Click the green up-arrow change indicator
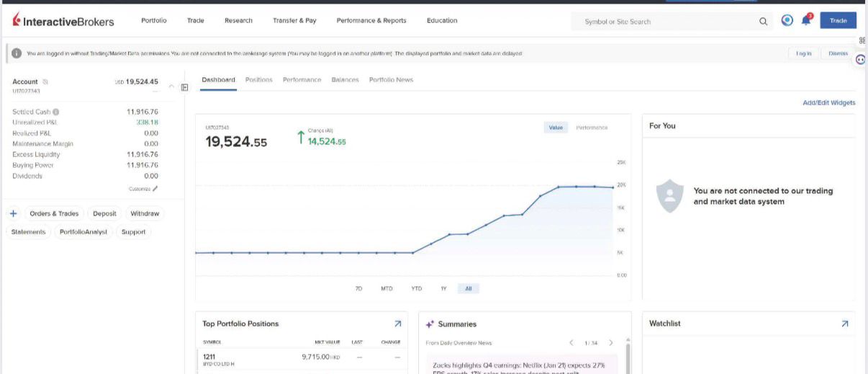Image resolution: width=868 pixels, height=374 pixels. 301,137
